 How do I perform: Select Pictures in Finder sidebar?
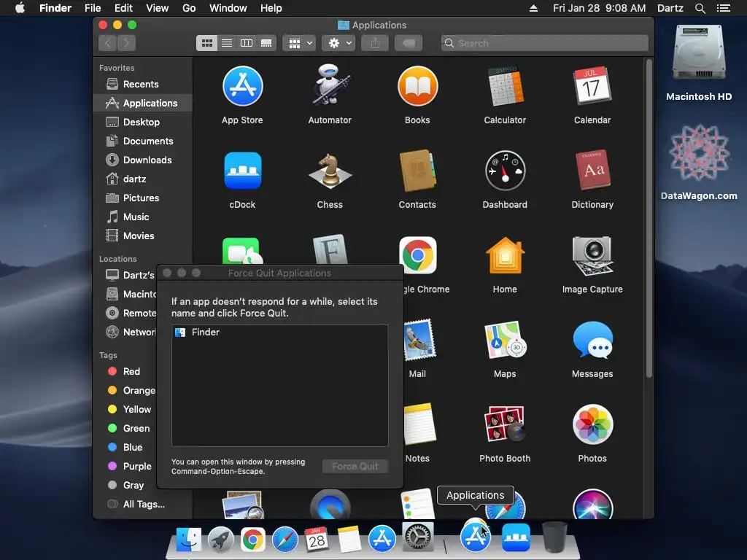[x=142, y=198]
